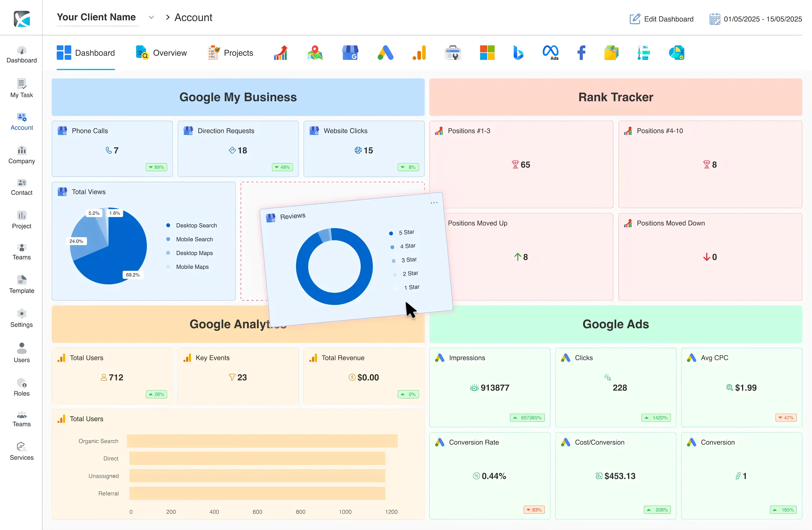Toggle 3 Star legend item

click(405, 260)
